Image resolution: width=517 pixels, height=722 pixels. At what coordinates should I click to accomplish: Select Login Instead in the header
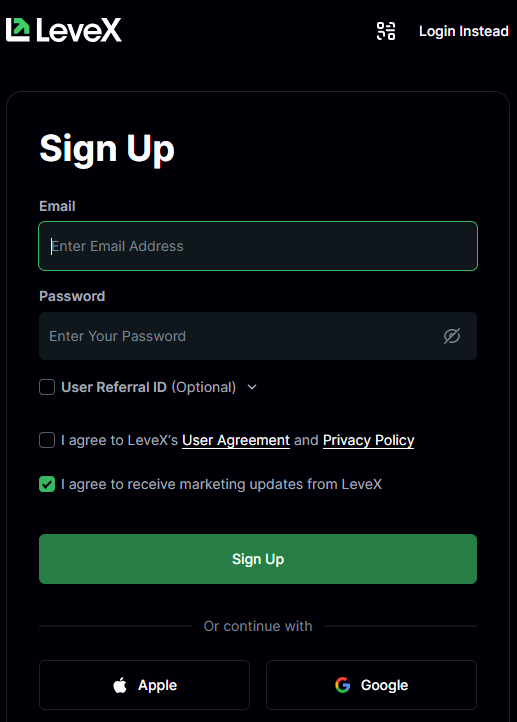tap(464, 31)
